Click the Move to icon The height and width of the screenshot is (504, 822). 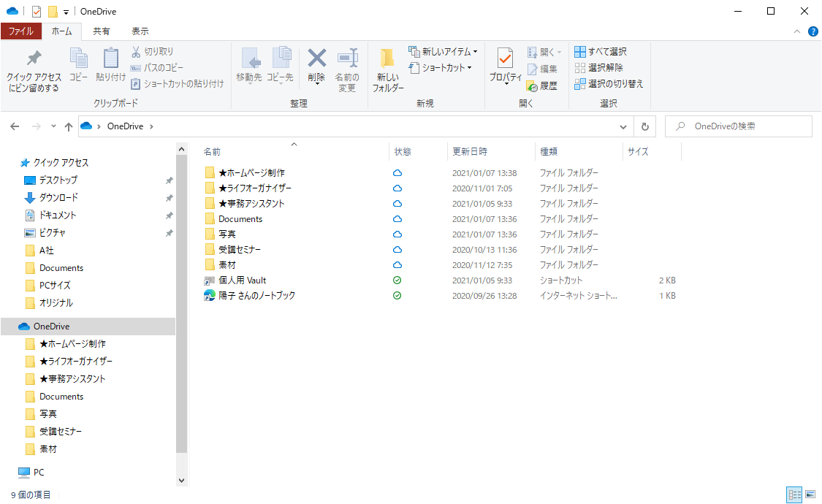click(250, 58)
